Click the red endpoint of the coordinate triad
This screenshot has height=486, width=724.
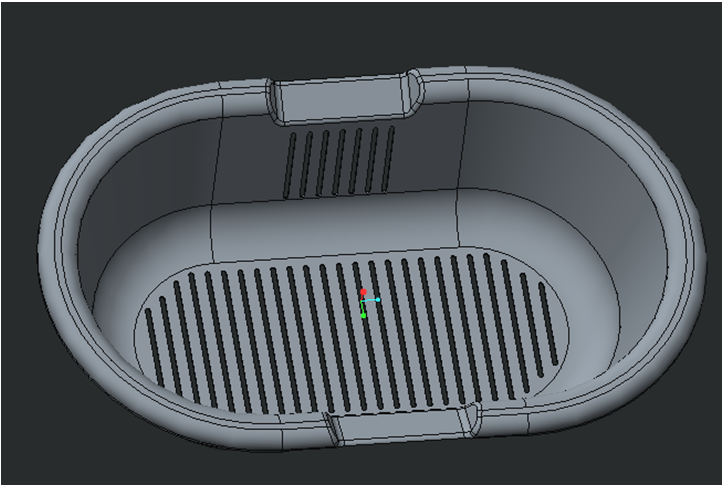click(363, 292)
